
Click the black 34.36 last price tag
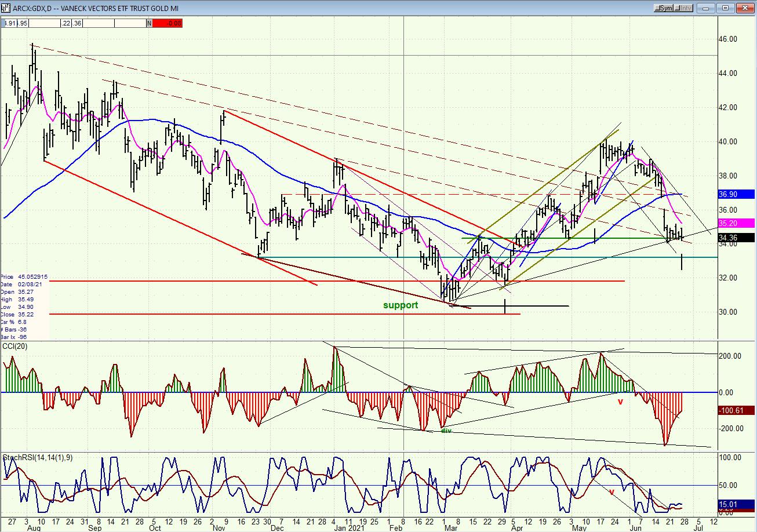(737, 238)
